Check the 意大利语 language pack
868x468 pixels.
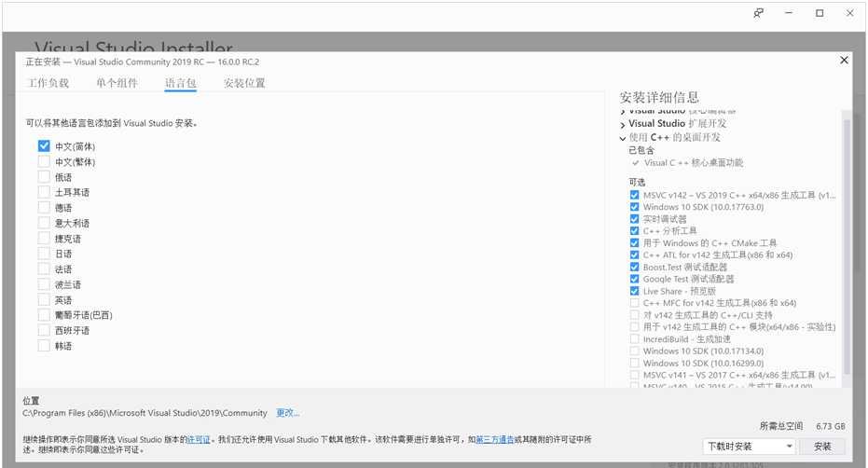44,223
